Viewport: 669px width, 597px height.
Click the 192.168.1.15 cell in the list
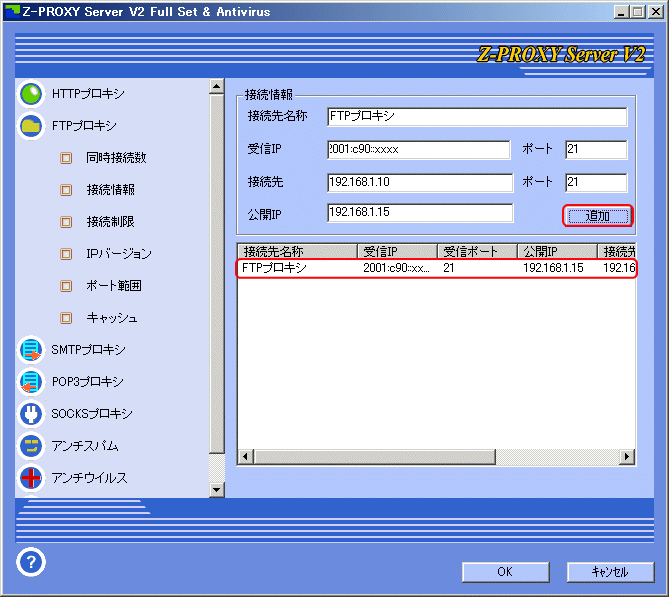coord(553,268)
